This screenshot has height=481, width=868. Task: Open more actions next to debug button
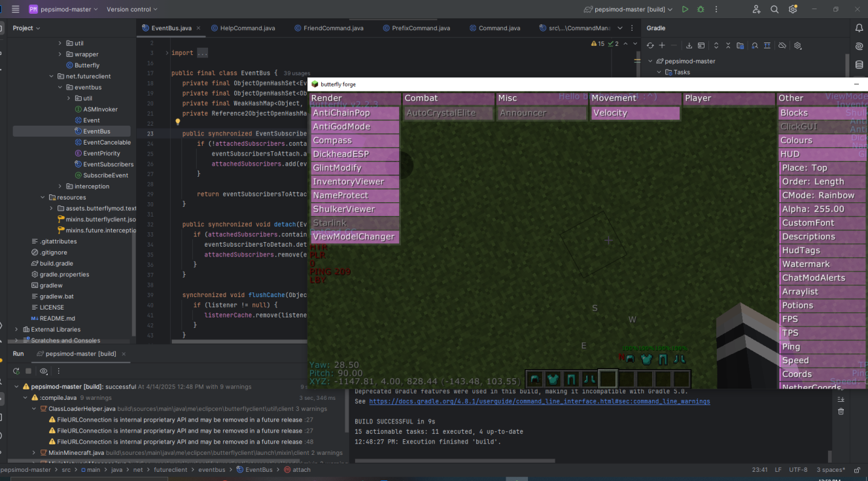coord(717,9)
